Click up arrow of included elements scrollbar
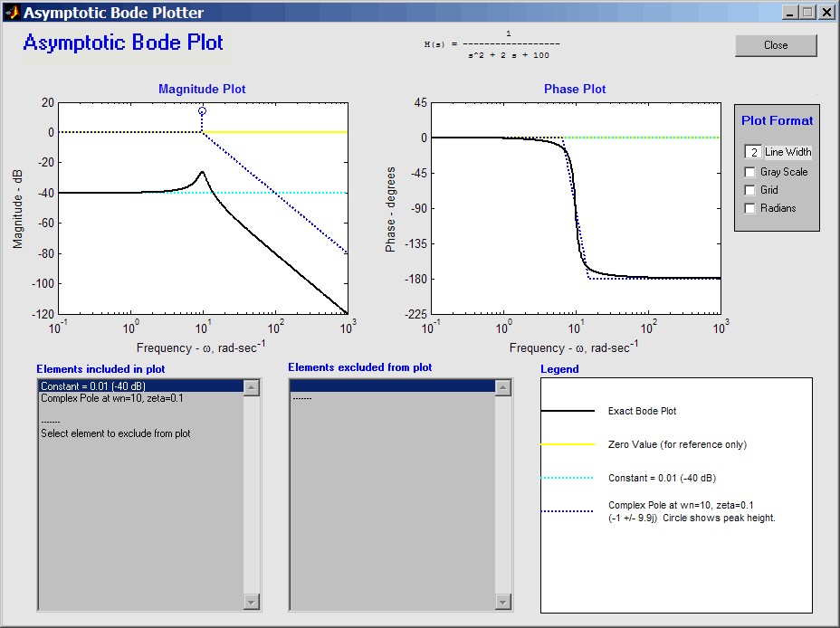840x628 pixels. 252,387
